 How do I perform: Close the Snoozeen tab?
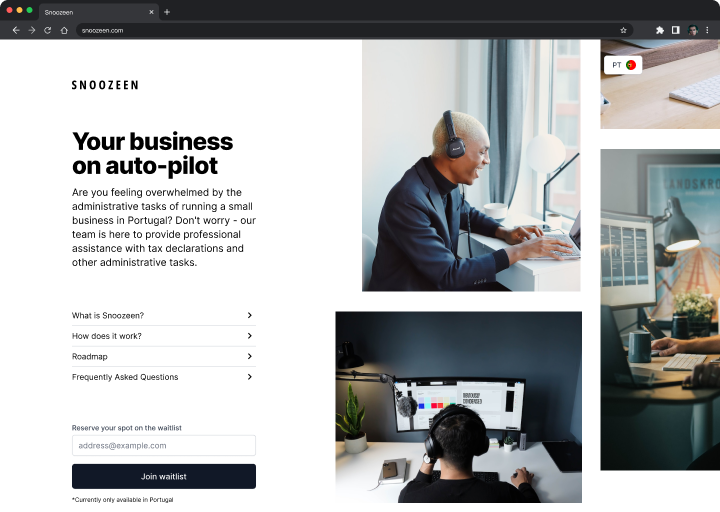pyautogui.click(x=152, y=12)
